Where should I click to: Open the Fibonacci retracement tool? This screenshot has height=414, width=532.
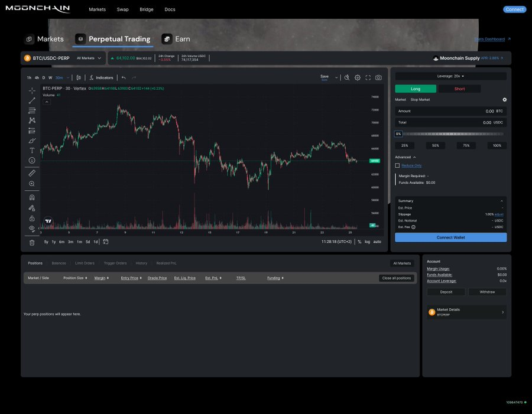[32, 110]
